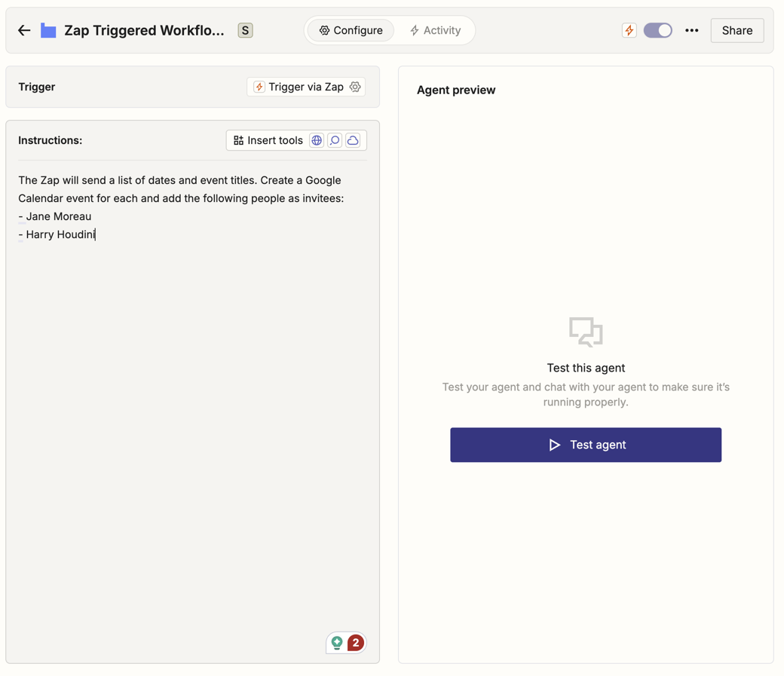Click the Zap Triggered Workflow title

144,31
